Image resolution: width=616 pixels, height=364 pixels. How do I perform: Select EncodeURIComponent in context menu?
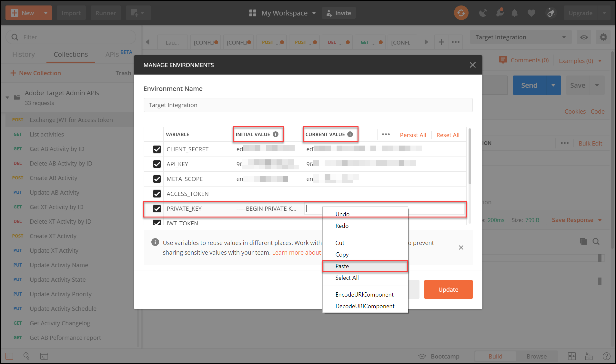[x=364, y=294]
